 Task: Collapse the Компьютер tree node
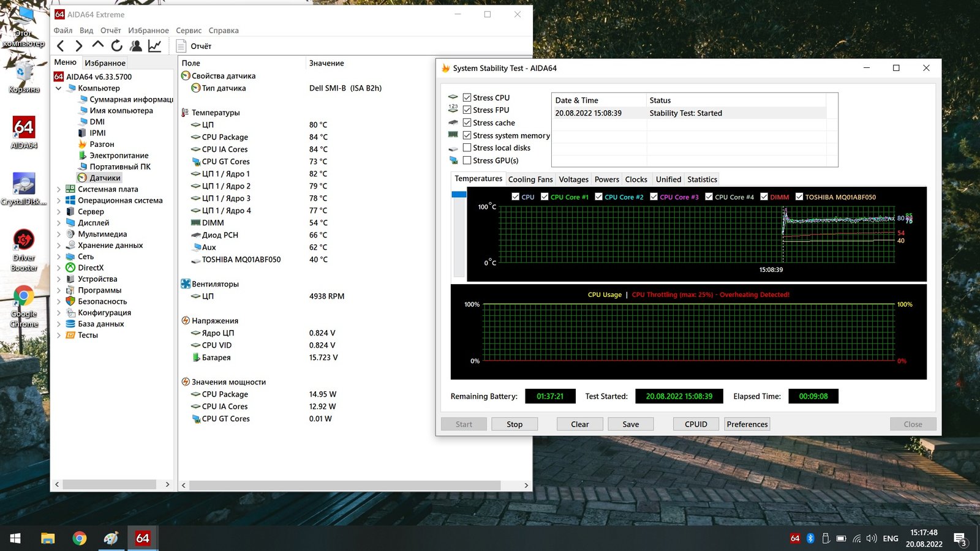point(59,88)
